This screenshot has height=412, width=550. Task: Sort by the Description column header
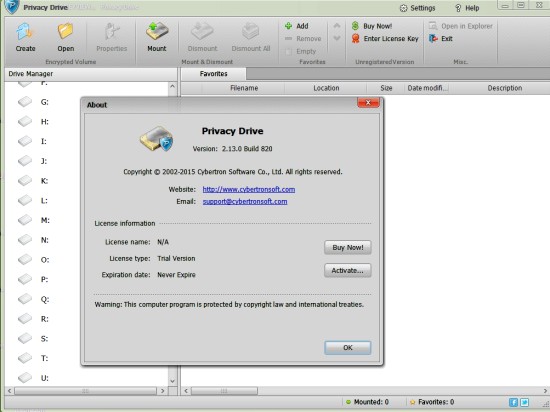point(504,88)
